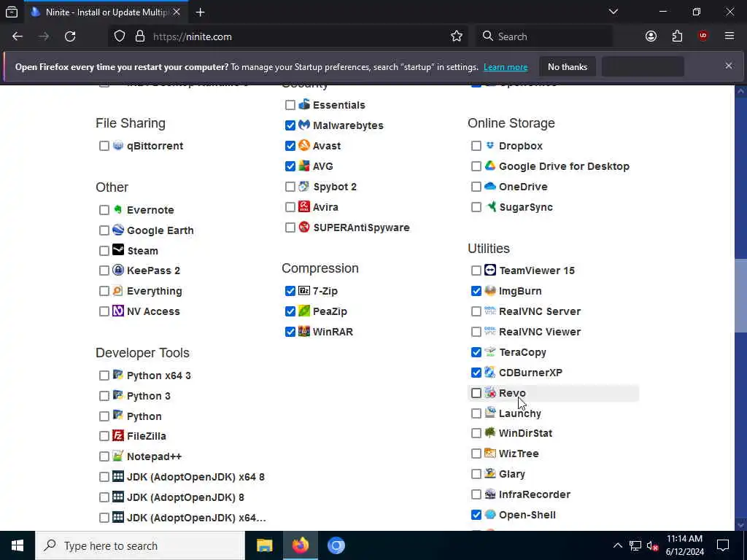The width and height of the screenshot is (747, 560).
Task: Click the No thanks button
Action: [x=568, y=67]
